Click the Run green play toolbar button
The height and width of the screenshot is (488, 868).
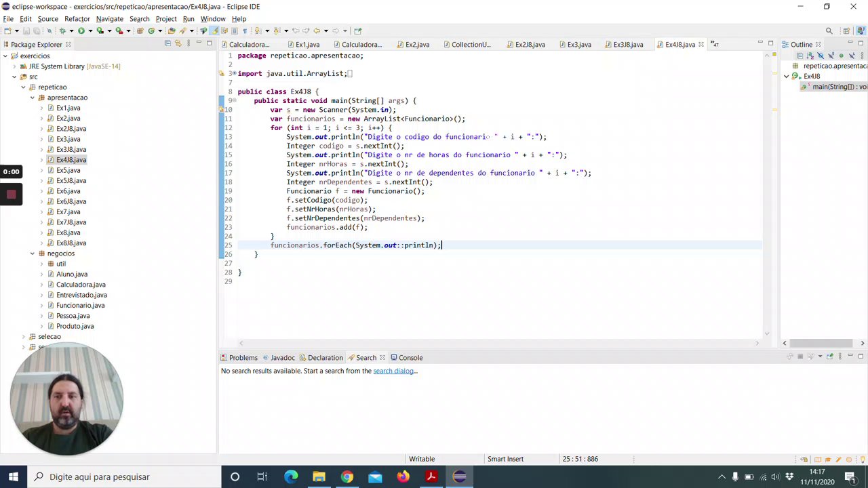pos(81,30)
